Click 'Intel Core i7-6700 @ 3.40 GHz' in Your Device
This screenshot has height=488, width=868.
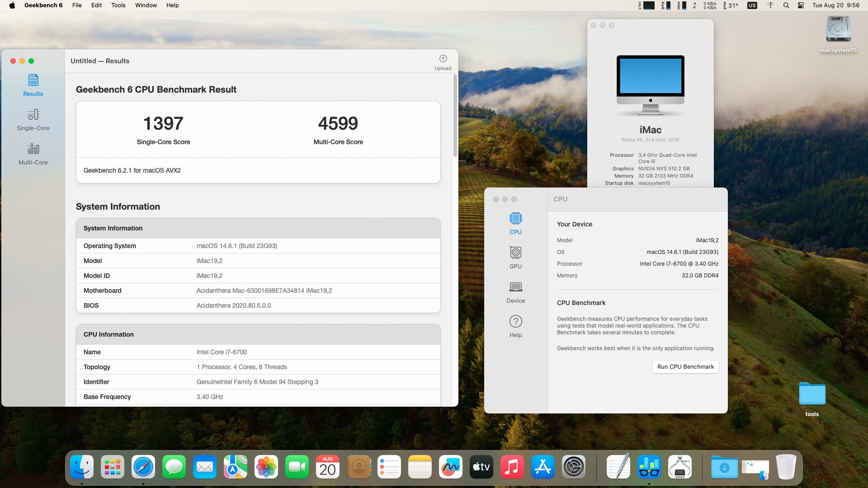tap(679, 264)
